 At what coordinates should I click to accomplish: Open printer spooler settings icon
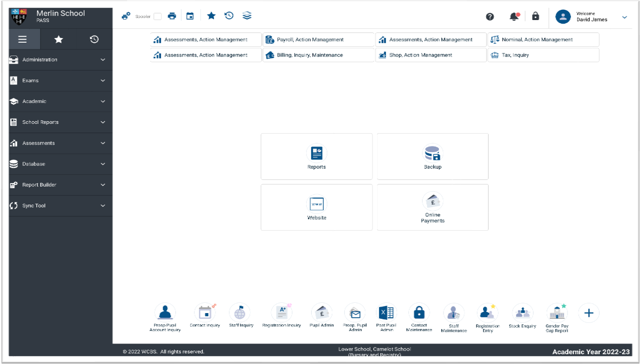tap(126, 15)
